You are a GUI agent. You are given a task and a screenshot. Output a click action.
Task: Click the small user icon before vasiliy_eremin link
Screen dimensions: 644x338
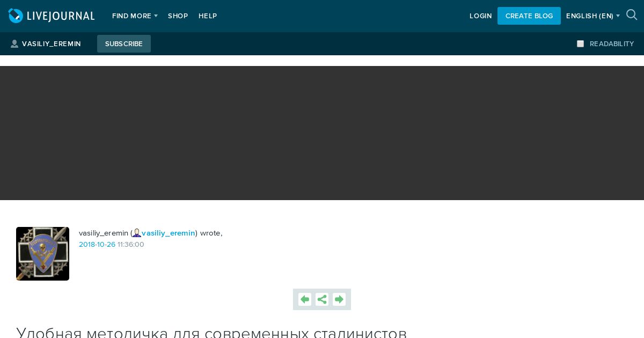point(137,233)
